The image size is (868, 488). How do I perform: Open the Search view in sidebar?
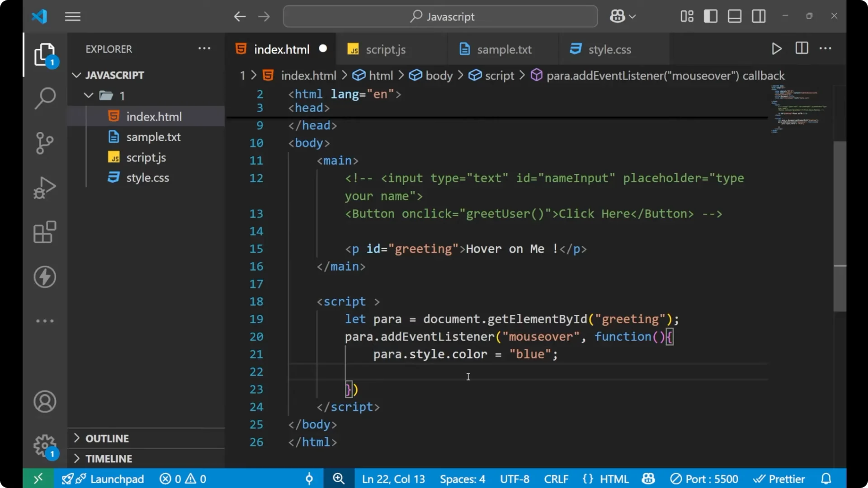pos(45,98)
